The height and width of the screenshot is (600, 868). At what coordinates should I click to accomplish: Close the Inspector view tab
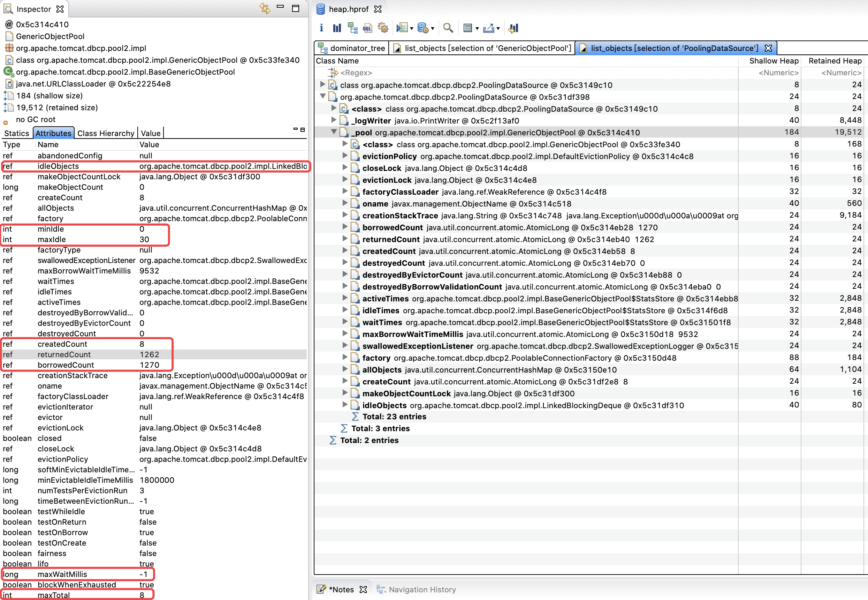(60, 9)
